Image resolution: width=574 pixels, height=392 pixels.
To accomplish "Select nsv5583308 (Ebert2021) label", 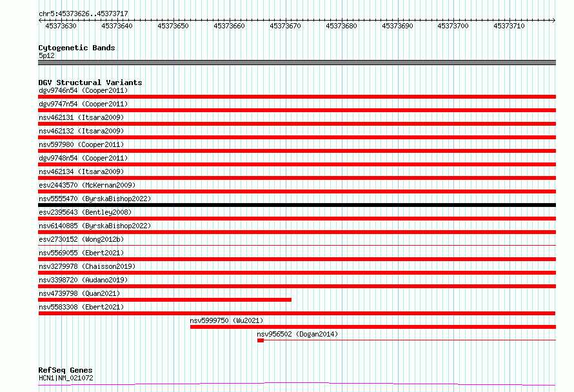I will tap(81, 307).
